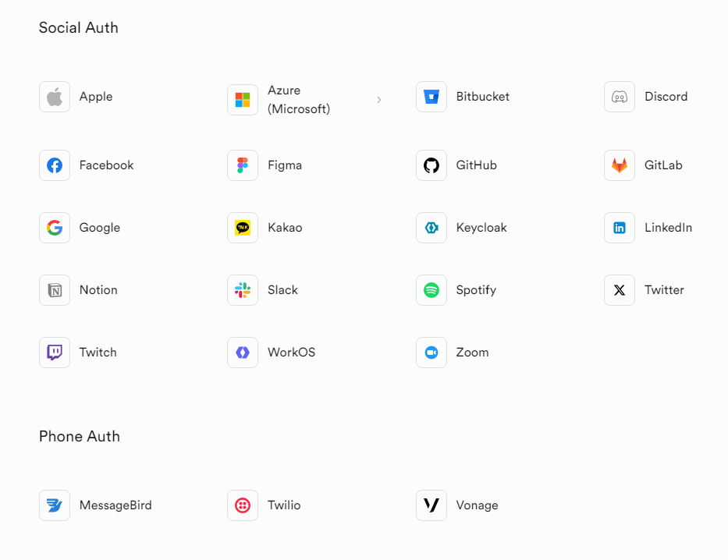Expand the Azure (Microsoft) chevron arrow

click(x=379, y=100)
